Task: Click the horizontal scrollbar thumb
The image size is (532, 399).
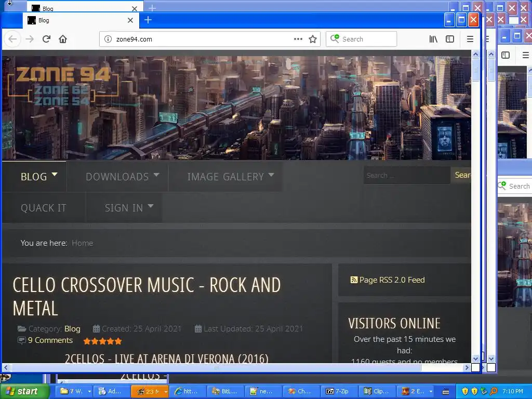Action: (x=216, y=367)
